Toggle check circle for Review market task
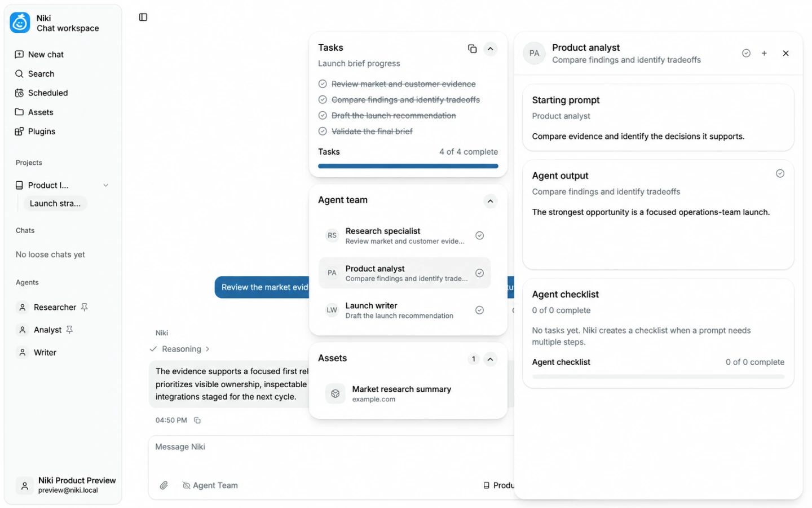812x508 pixels. [323, 84]
